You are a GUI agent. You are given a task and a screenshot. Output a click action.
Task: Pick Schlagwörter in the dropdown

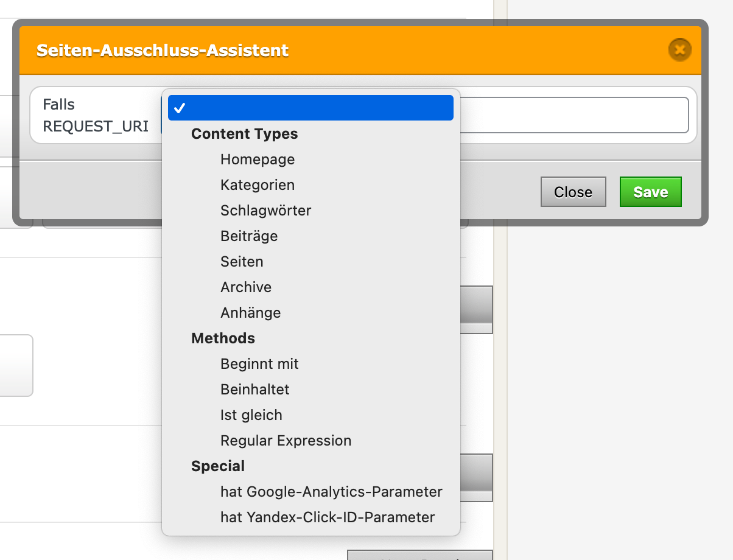(x=265, y=211)
